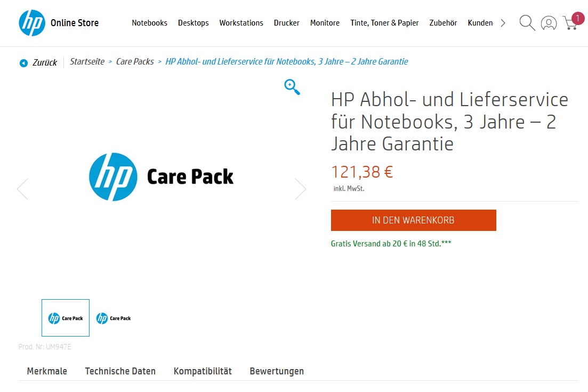Open the shopping cart icon
Screen dimensions: 588x392
[x=570, y=23]
